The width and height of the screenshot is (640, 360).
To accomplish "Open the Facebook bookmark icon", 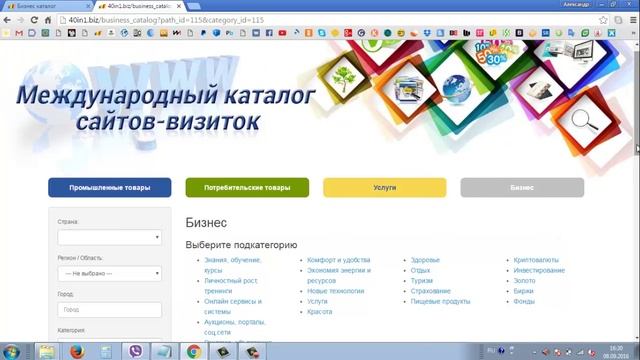I will click(x=269, y=33).
